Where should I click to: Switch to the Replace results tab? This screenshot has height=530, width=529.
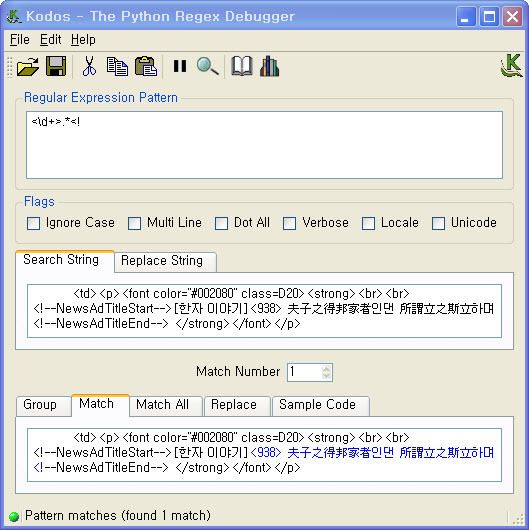pyautogui.click(x=237, y=405)
